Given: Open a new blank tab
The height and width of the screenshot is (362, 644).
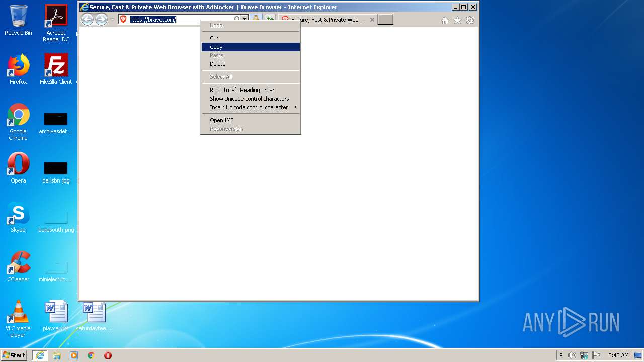Looking at the screenshot, I should [x=385, y=20].
